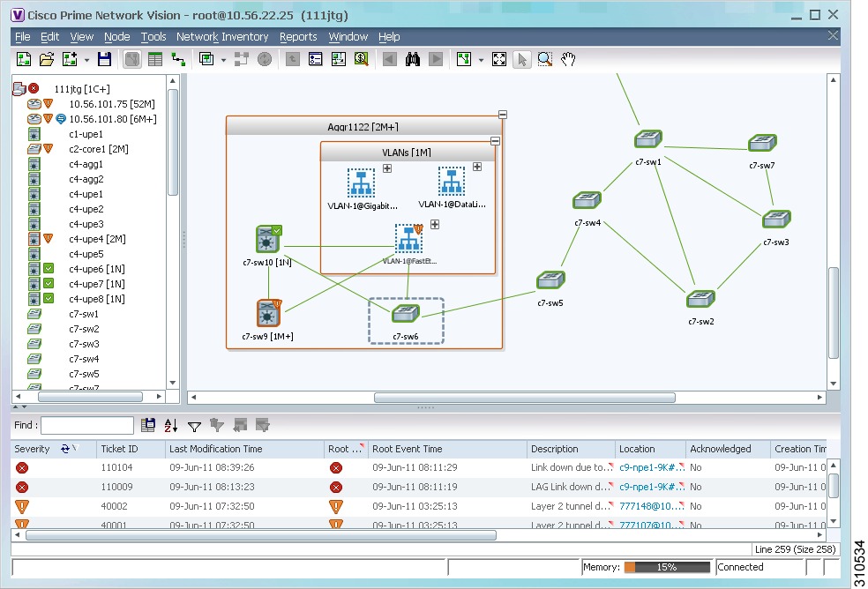Open the Tools menu
The width and height of the screenshot is (868, 589).
tap(153, 36)
